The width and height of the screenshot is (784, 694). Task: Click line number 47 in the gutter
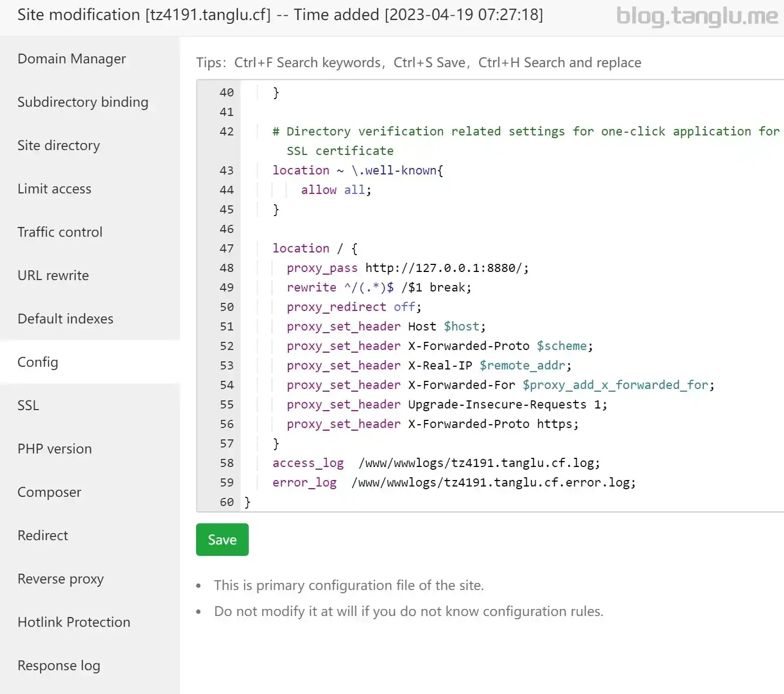point(226,249)
